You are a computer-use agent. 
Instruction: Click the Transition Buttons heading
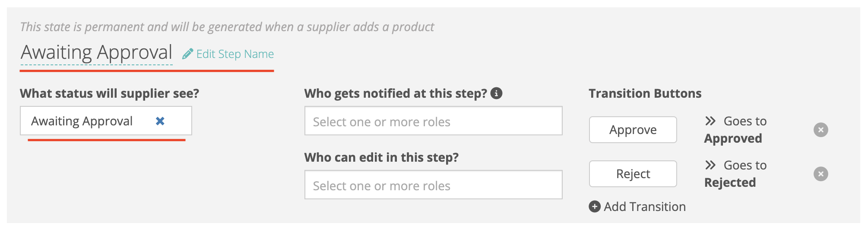click(645, 93)
